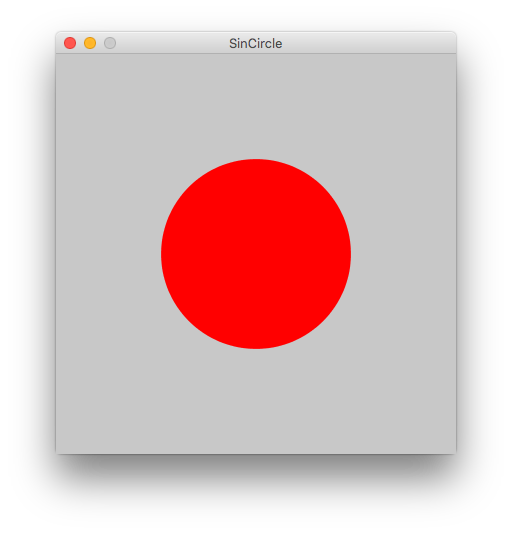Click the red circle in the canvas
This screenshot has height=534, width=512.
pyautogui.click(x=256, y=254)
